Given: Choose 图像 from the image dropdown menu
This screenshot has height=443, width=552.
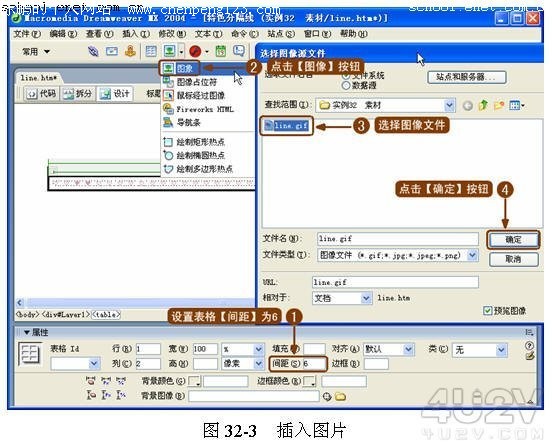Looking at the screenshot, I should coord(179,68).
